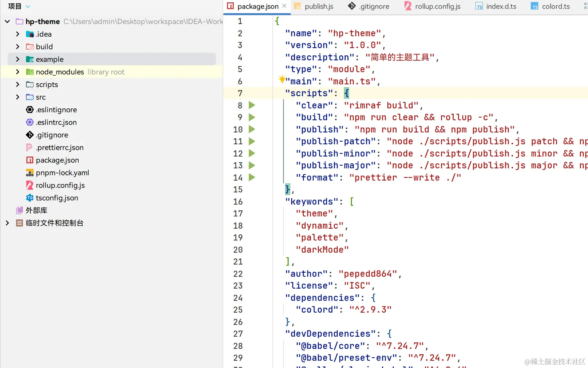This screenshot has width=588, height=368.
Task: Click the 外部库 library icon
Action: pos(19,210)
